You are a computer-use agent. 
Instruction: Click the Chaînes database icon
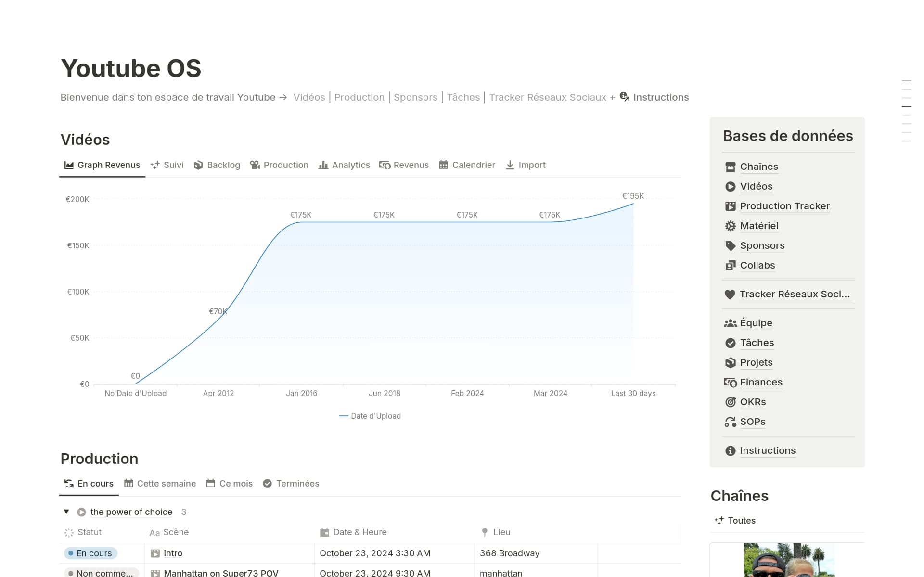(x=730, y=167)
